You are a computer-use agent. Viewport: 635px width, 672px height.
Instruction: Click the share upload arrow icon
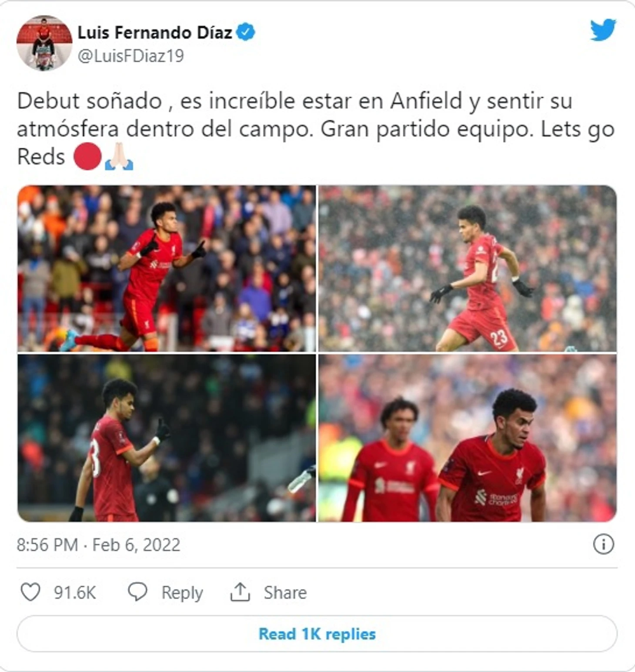coord(240,592)
